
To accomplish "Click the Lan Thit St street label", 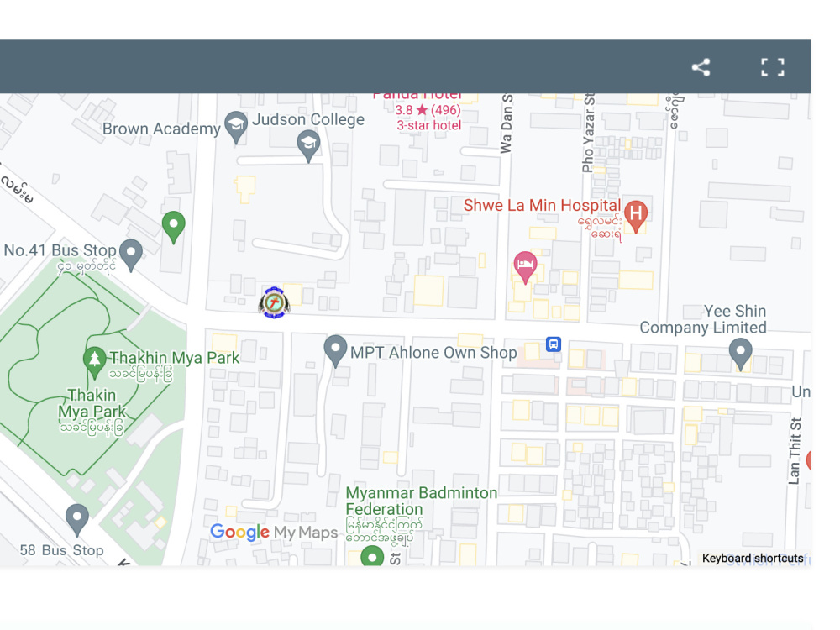I will pyautogui.click(x=795, y=451).
